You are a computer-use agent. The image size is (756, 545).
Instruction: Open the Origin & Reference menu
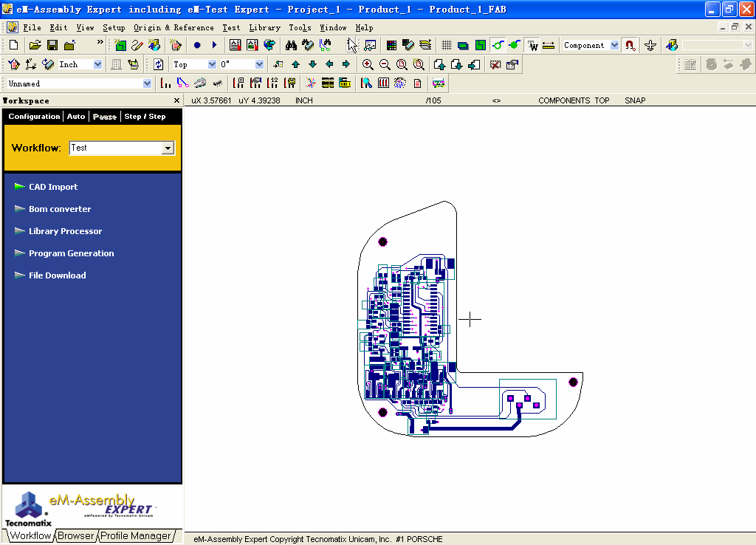click(173, 27)
